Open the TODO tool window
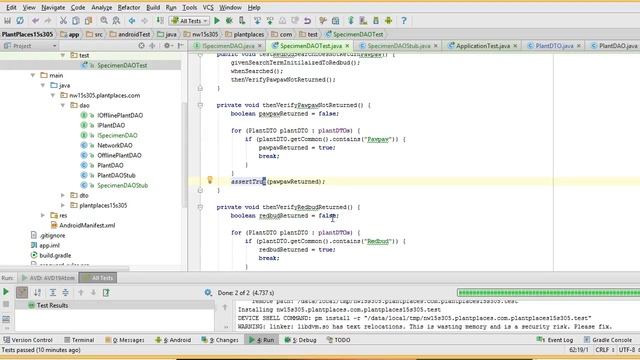Screen dimensions: 640x360 pos(338,340)
